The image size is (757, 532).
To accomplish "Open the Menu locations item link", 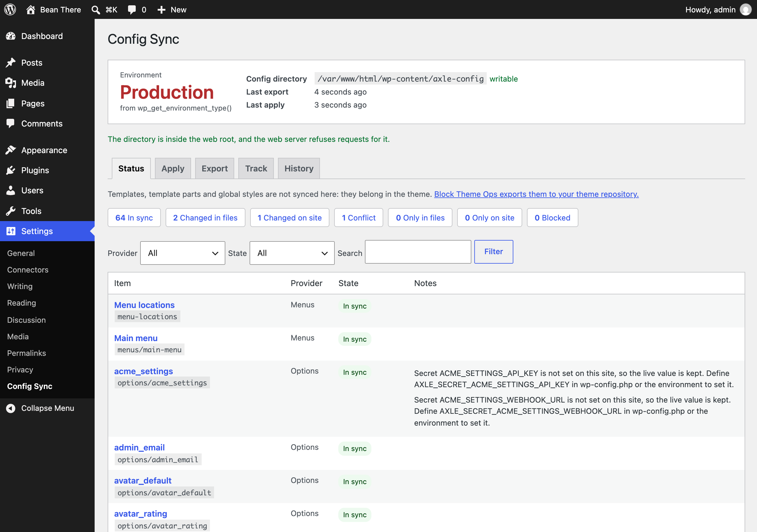I will tap(144, 305).
